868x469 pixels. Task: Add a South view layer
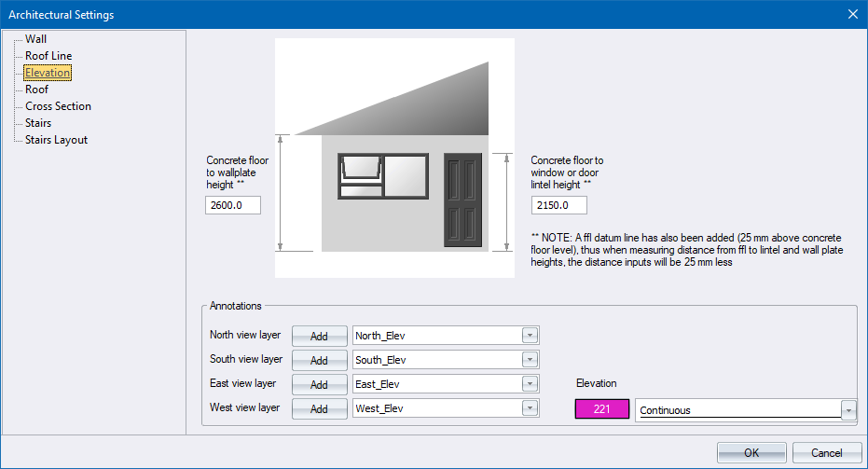coord(319,360)
